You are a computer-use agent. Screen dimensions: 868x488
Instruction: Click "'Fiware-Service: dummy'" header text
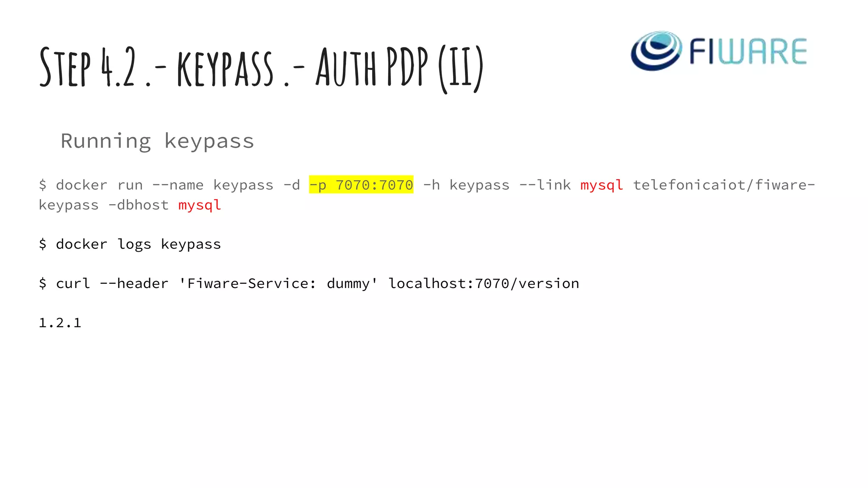point(278,283)
